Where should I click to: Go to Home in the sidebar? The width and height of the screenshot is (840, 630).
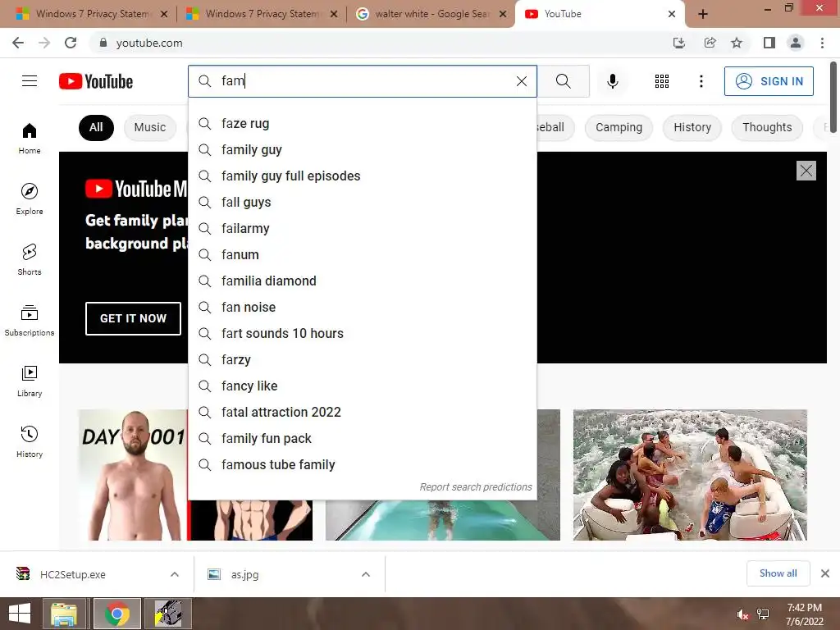pos(30,138)
